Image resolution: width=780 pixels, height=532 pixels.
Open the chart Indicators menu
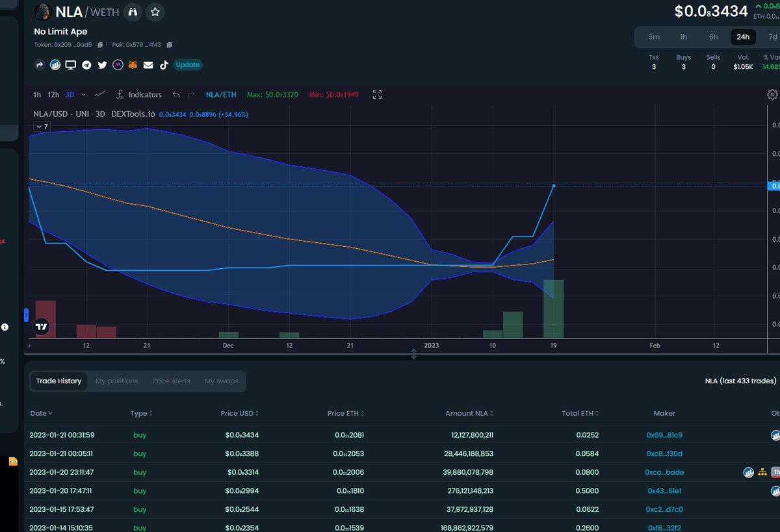[138, 95]
